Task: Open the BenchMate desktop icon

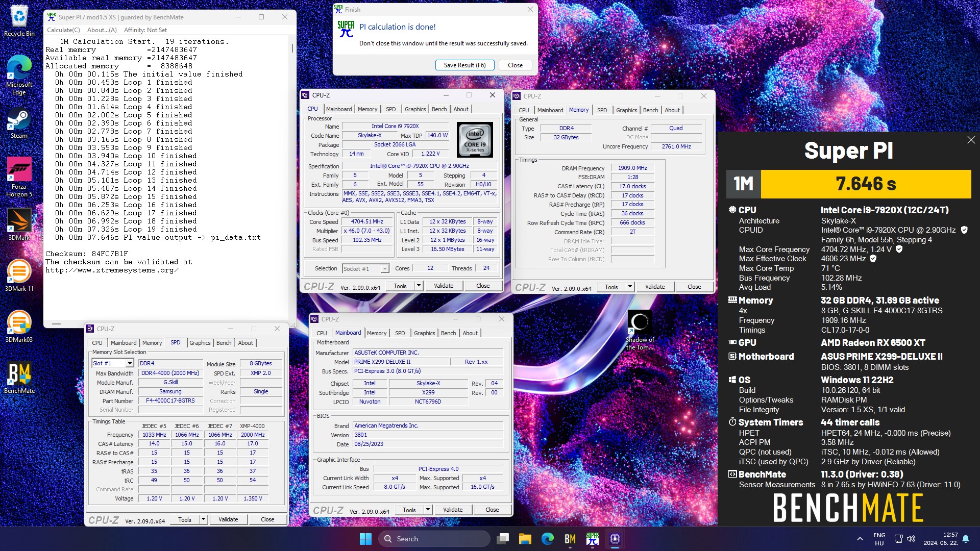Action: (19, 378)
